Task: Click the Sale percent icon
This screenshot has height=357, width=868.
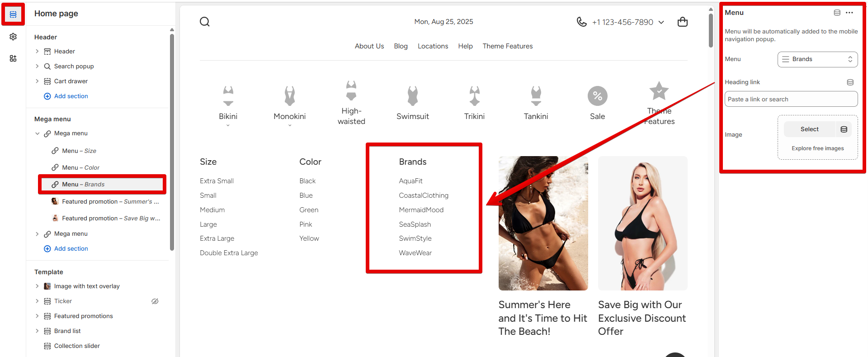Action: coord(597,96)
